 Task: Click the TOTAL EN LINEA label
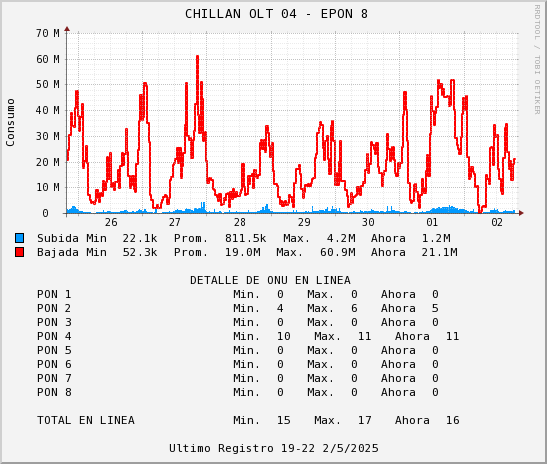(x=86, y=420)
